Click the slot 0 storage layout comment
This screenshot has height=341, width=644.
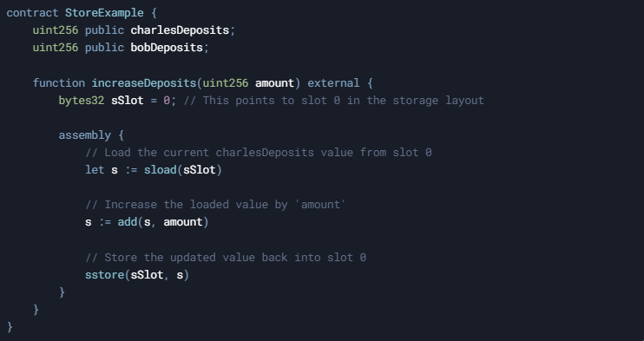pos(334,101)
